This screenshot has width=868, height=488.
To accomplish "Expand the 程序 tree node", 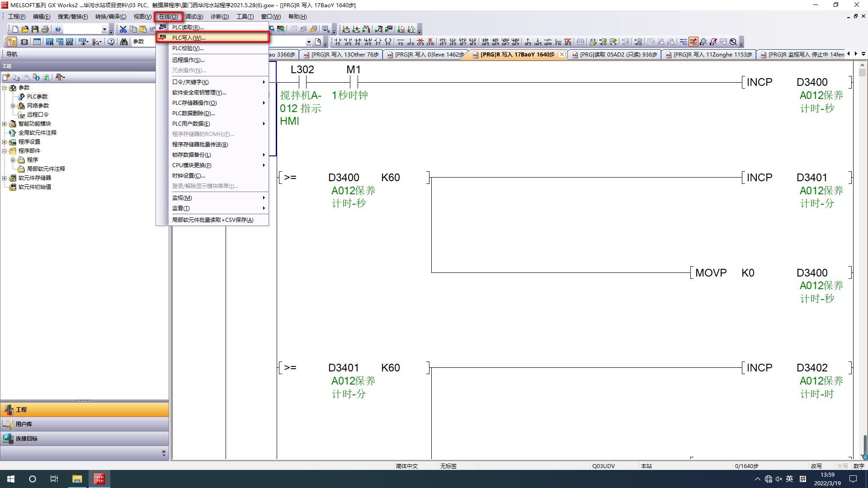I will [13, 160].
